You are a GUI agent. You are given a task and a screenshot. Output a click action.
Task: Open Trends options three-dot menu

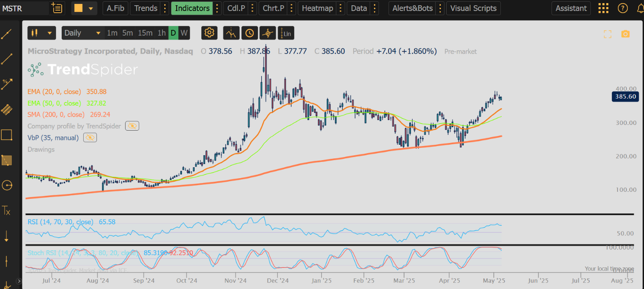coord(164,8)
